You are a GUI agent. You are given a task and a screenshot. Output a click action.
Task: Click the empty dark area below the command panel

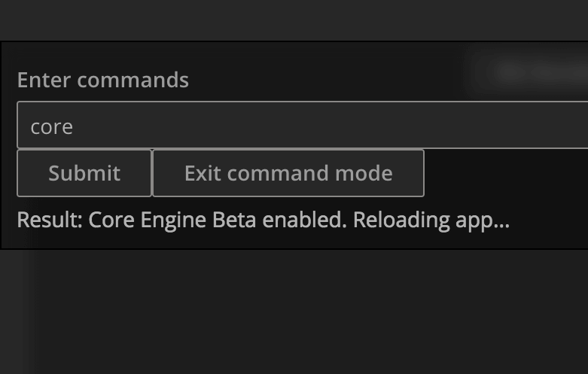[x=294, y=312]
